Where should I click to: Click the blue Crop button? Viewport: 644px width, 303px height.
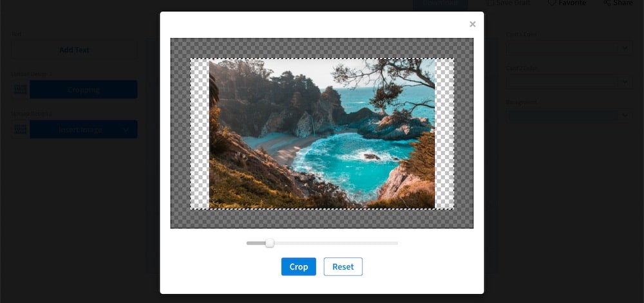pos(299,266)
